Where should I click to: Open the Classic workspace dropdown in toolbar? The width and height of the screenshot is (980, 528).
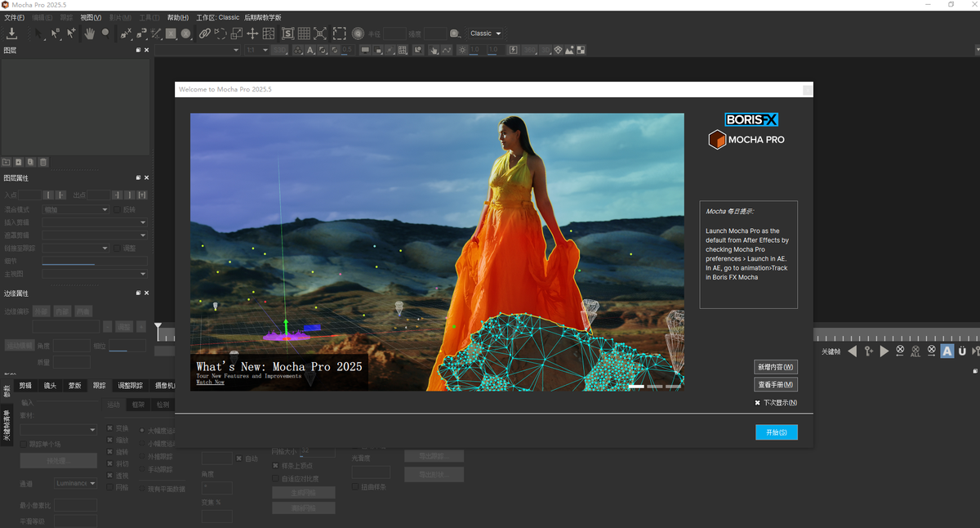coord(486,34)
